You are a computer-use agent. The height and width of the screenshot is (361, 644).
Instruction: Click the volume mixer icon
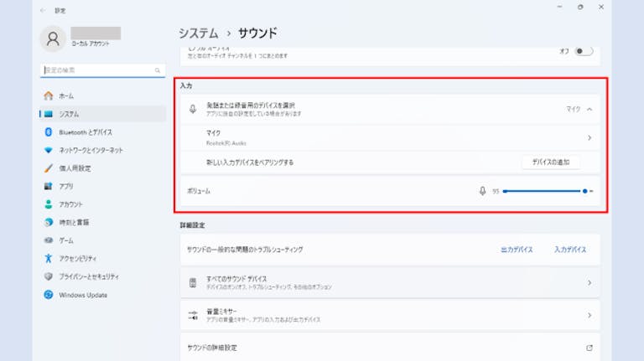coord(193,315)
